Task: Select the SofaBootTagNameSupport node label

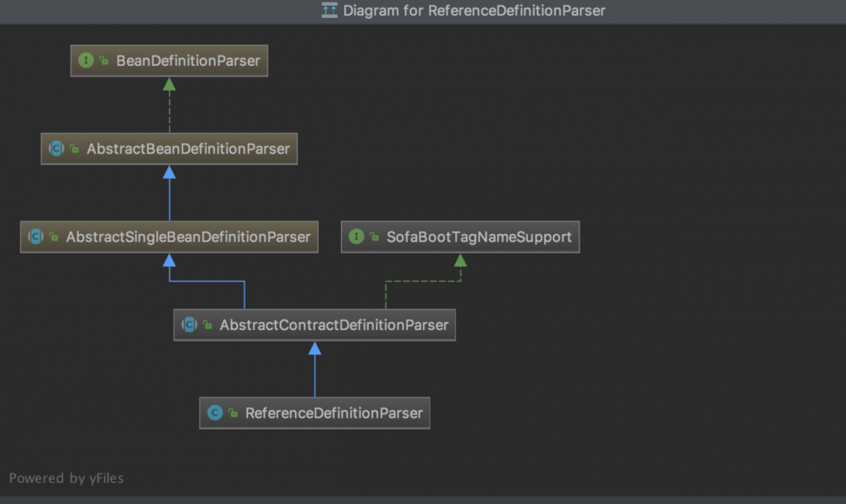Action: 479,237
